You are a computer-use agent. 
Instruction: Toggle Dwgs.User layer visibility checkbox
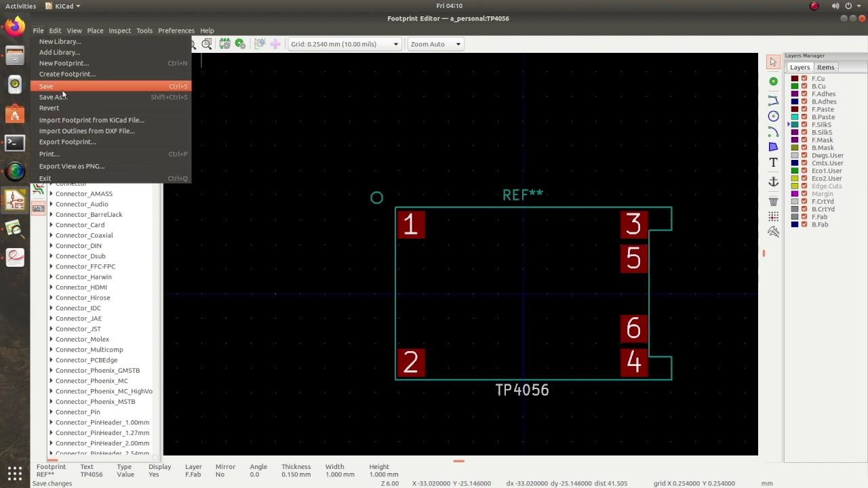click(x=804, y=155)
